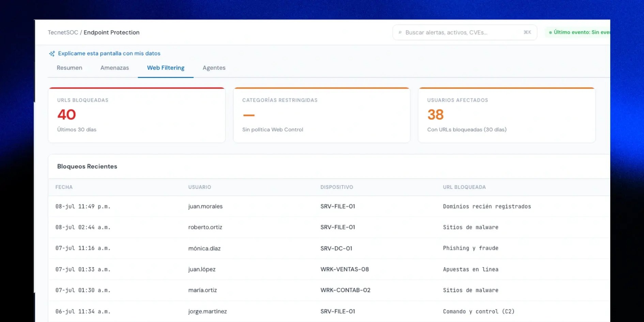Go to the Agentes tab
Viewport: 644px width, 322px height.
pyautogui.click(x=214, y=68)
